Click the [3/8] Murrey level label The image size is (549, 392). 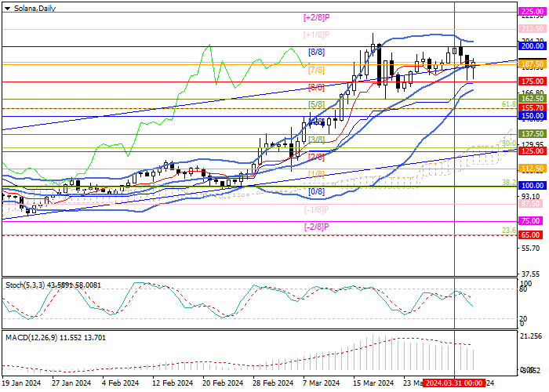click(x=317, y=140)
